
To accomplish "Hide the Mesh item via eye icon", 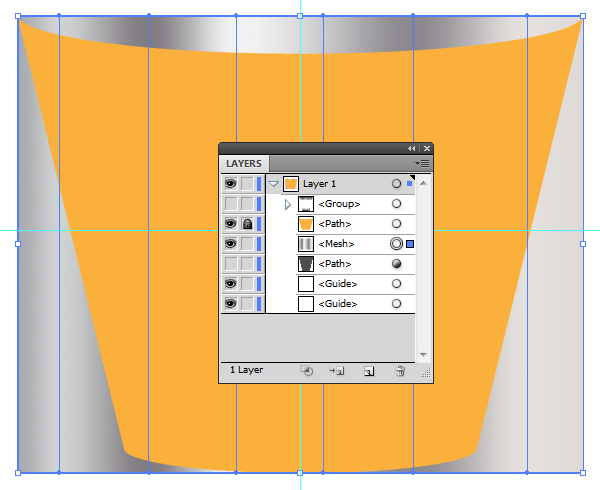I will [230, 244].
